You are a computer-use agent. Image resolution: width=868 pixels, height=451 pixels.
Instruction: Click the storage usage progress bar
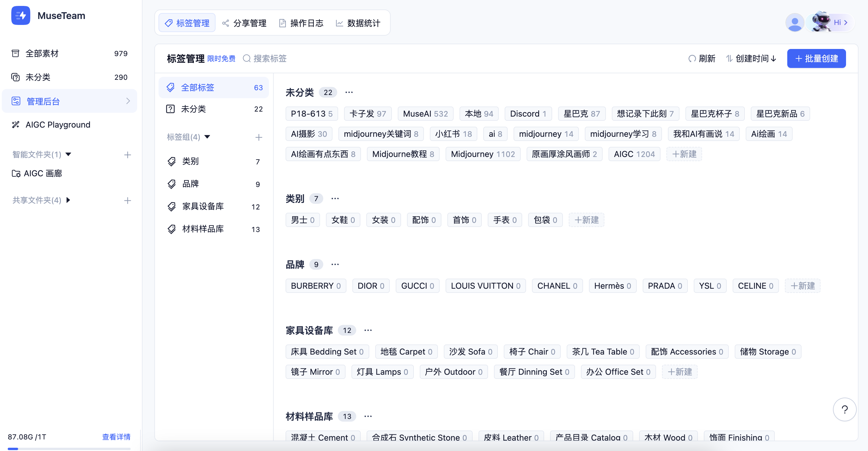[69, 448]
